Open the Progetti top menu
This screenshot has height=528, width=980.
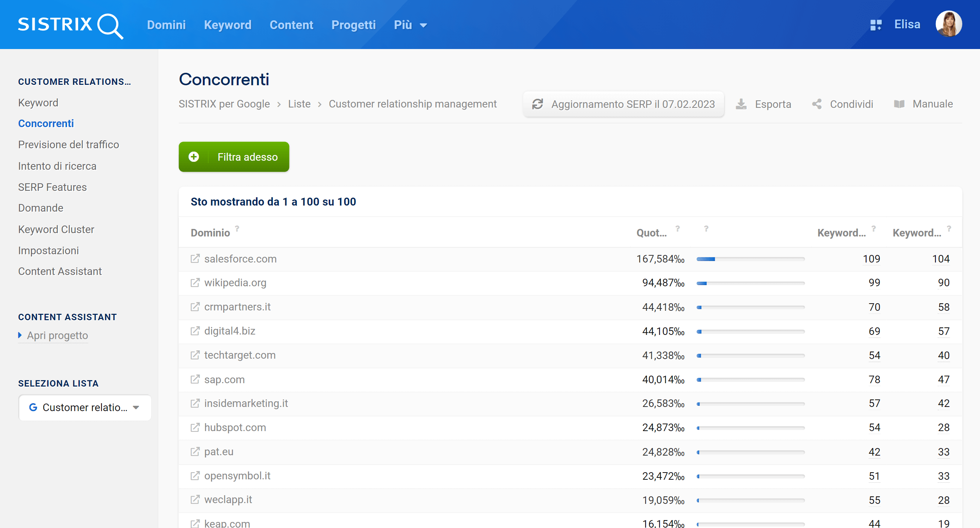[x=354, y=25]
